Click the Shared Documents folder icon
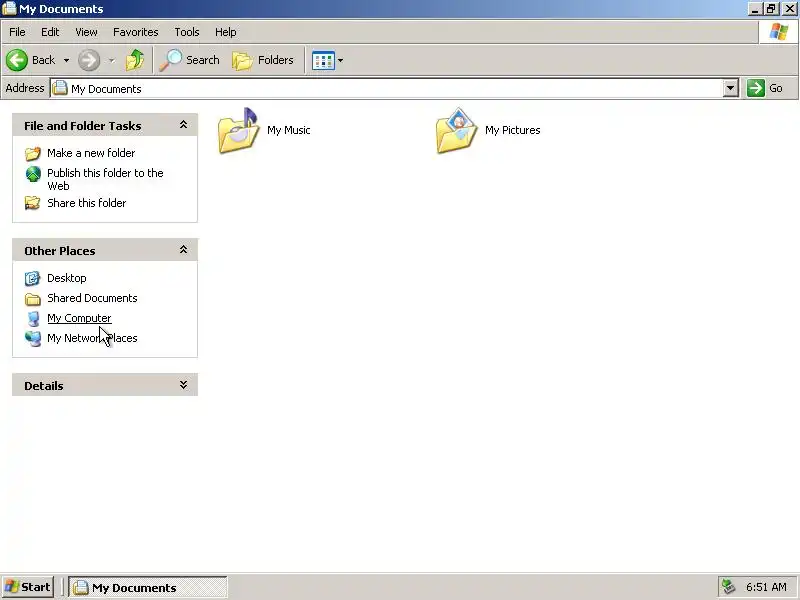The image size is (800, 600). click(33, 298)
